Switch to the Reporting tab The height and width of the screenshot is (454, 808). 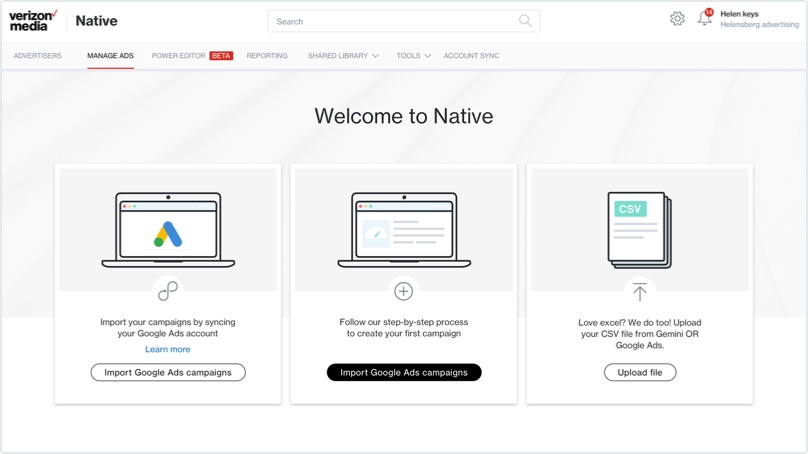pyautogui.click(x=267, y=56)
